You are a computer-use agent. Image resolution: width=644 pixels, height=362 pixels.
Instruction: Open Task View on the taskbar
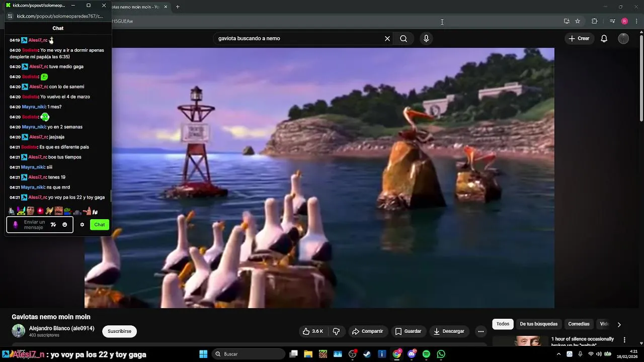click(294, 354)
